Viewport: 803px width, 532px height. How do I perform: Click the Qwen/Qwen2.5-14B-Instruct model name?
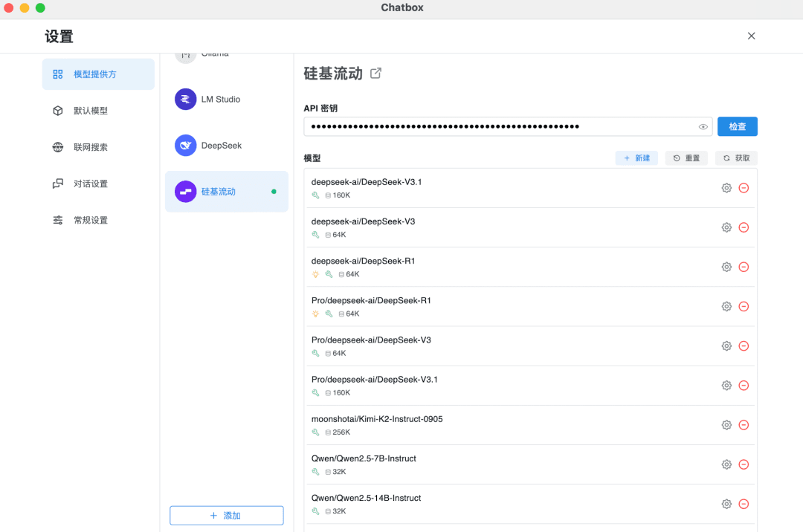coord(366,499)
